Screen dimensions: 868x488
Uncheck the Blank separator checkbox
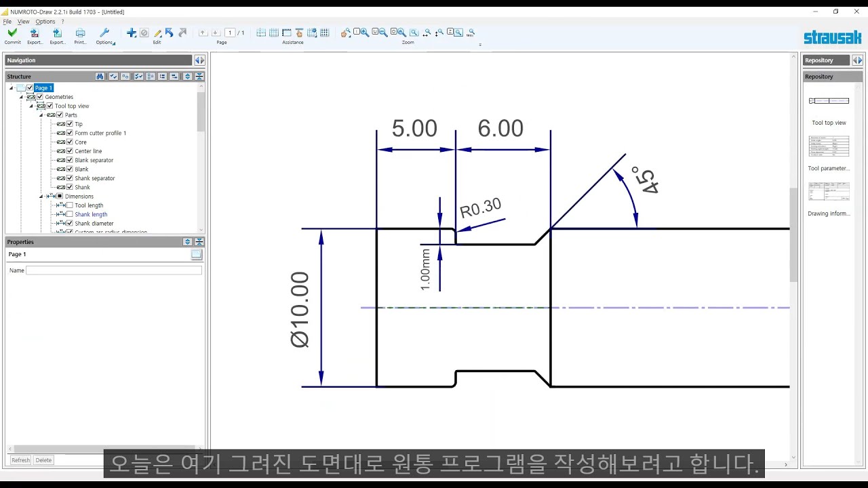click(70, 160)
